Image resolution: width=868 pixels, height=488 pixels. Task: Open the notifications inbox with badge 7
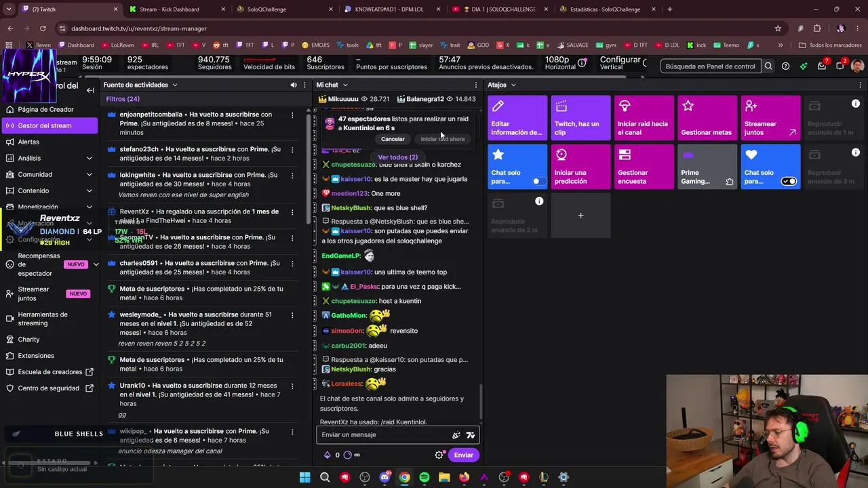click(822, 66)
